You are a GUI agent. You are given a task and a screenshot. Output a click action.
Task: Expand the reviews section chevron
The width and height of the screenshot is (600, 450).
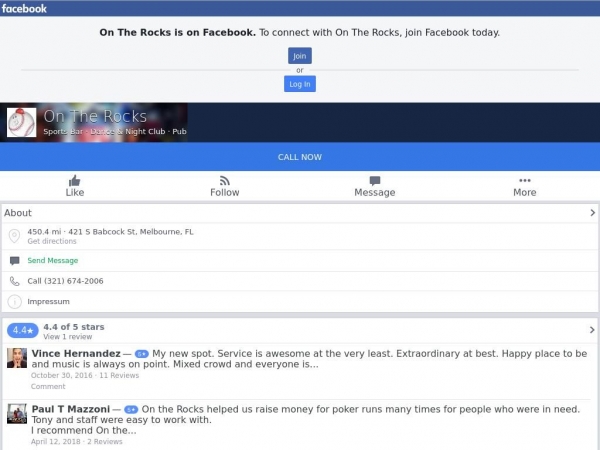click(592, 329)
